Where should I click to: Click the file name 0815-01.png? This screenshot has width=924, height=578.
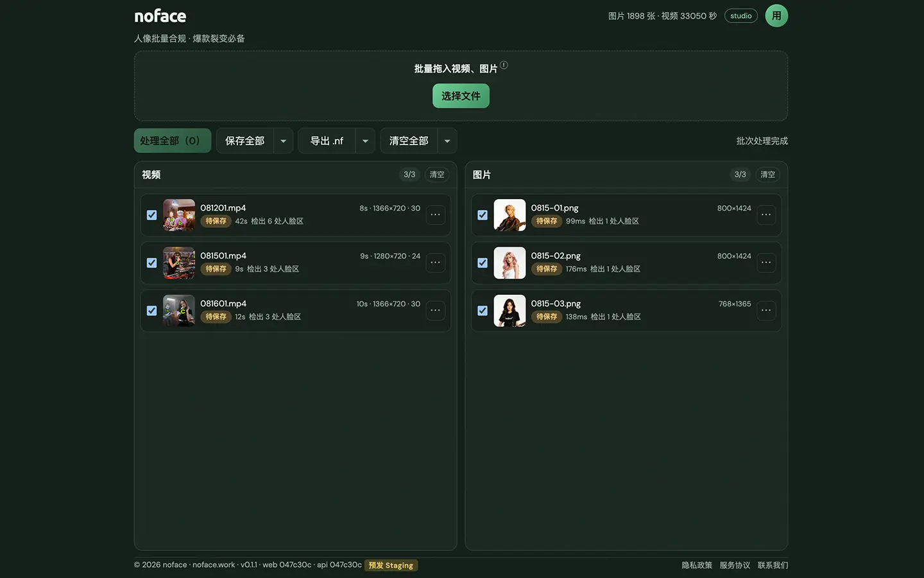click(555, 208)
